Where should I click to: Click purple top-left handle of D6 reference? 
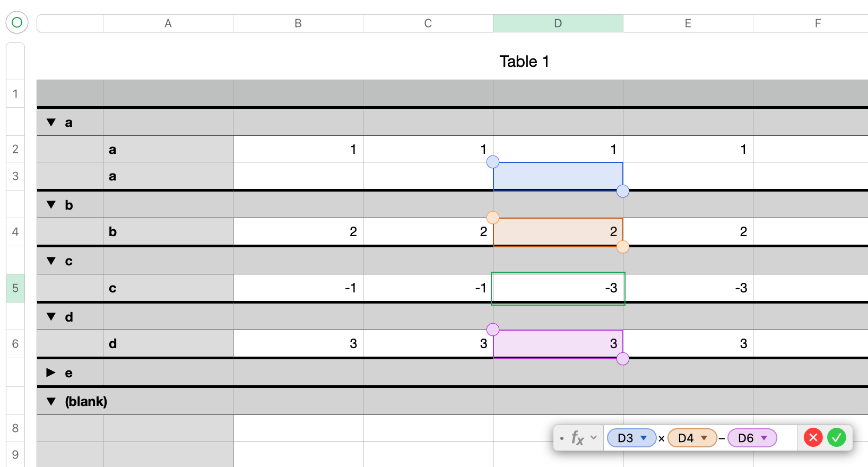pyautogui.click(x=493, y=330)
